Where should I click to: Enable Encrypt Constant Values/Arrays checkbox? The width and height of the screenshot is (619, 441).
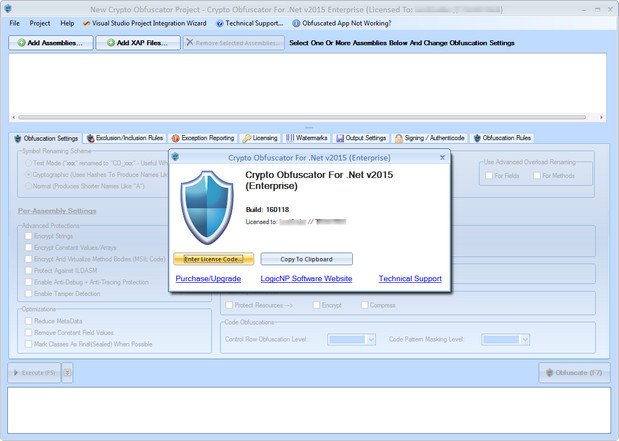pyautogui.click(x=28, y=248)
